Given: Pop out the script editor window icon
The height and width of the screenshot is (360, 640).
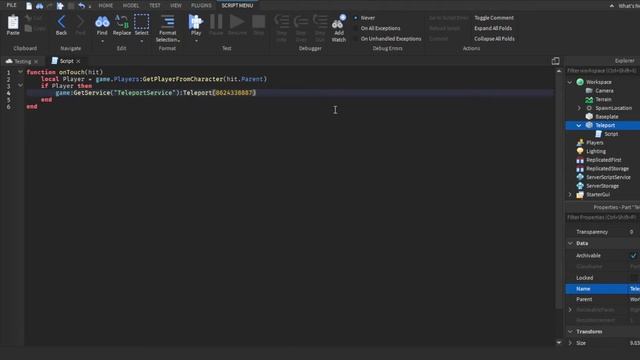Looking at the screenshot, I should (556, 61).
